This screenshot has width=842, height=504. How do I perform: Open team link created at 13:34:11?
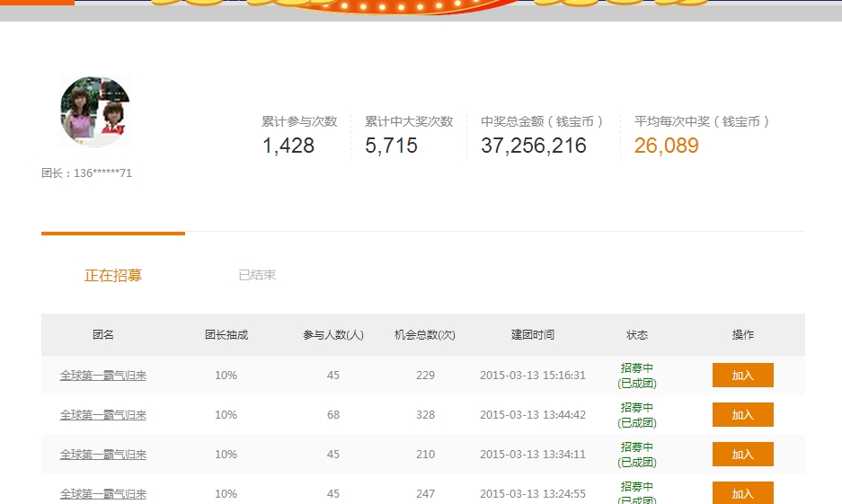[103, 455]
